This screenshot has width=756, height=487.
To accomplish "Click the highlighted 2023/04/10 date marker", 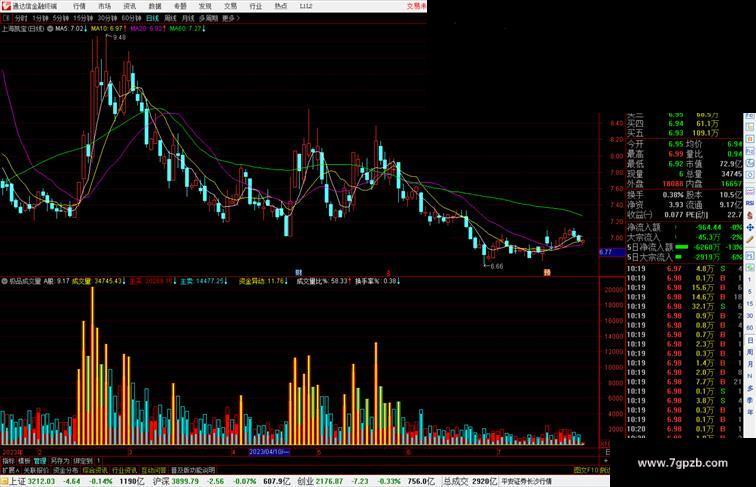I will tap(269, 452).
